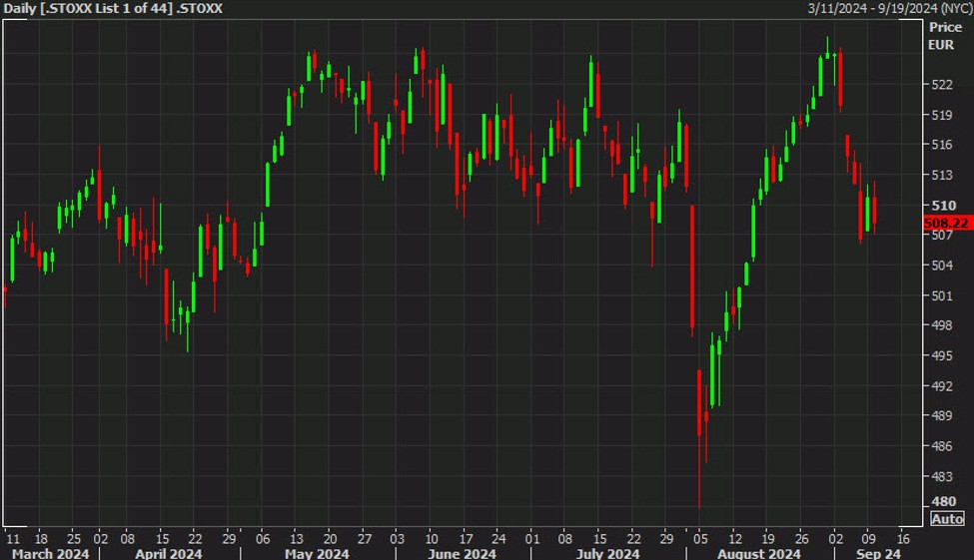Viewport: 974px width, 560px height.
Task: Click the Price EUR axis header
Action: coord(945,36)
